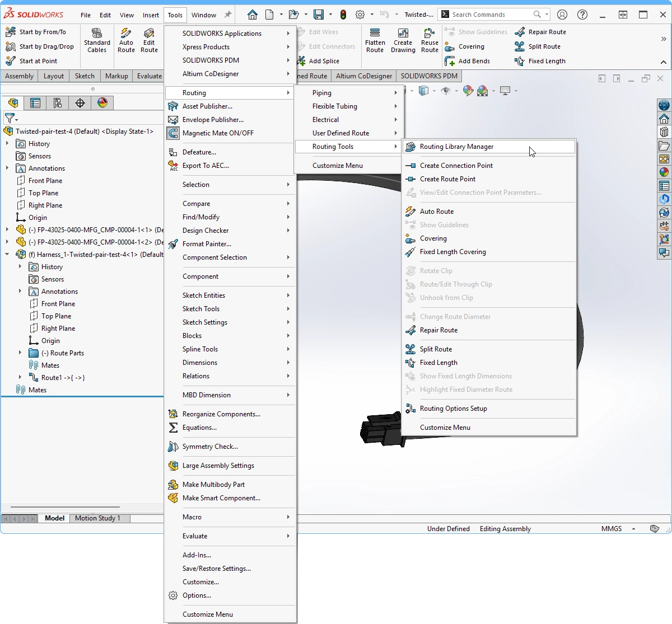Click Reuse Route ribbon button
The width and height of the screenshot is (672, 624).
[x=430, y=40]
